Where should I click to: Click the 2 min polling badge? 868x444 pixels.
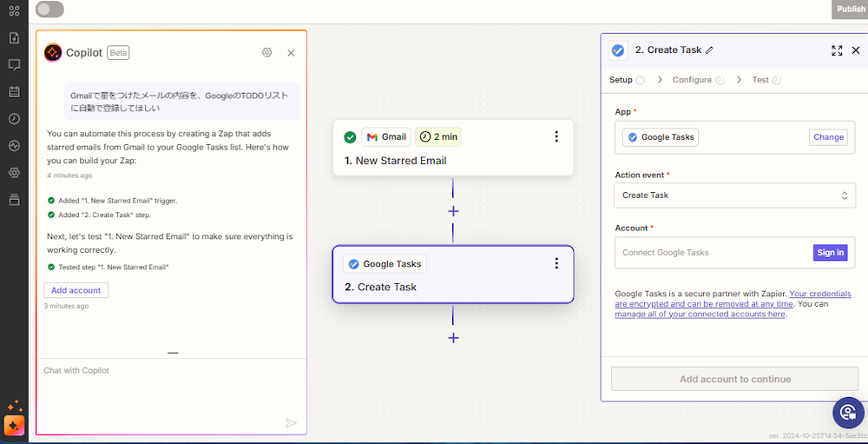(437, 137)
